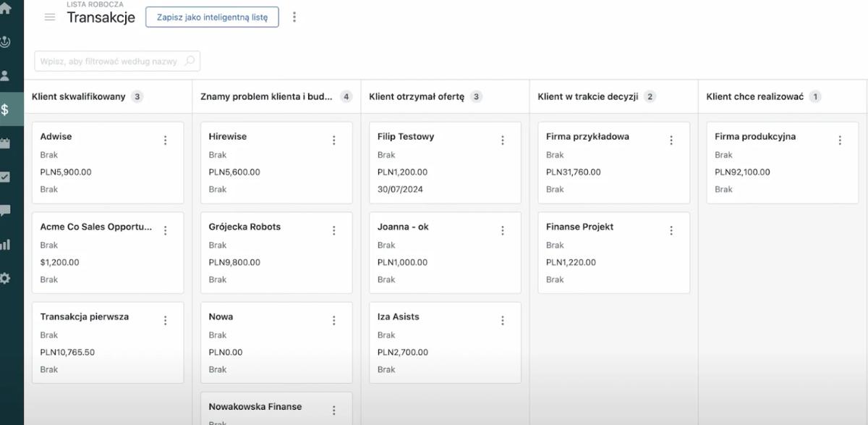Focus the filter by name input field

[117, 61]
